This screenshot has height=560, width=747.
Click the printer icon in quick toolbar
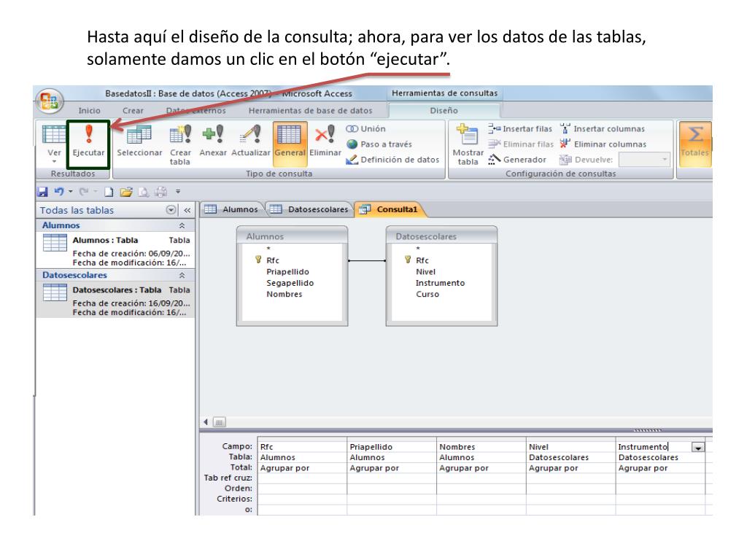point(161,192)
